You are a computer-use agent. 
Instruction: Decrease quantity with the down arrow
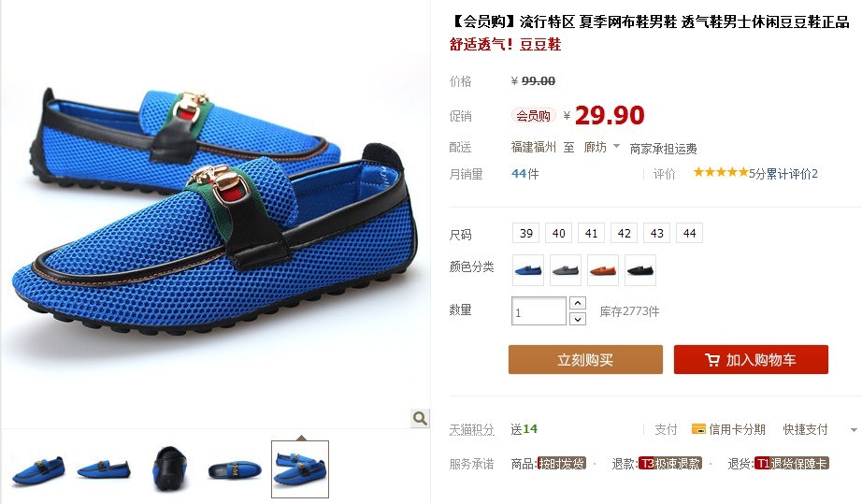tap(577, 319)
